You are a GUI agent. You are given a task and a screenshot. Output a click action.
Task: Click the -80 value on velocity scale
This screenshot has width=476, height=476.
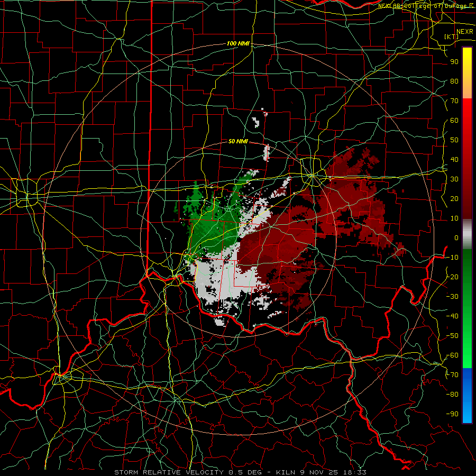tap(452, 395)
